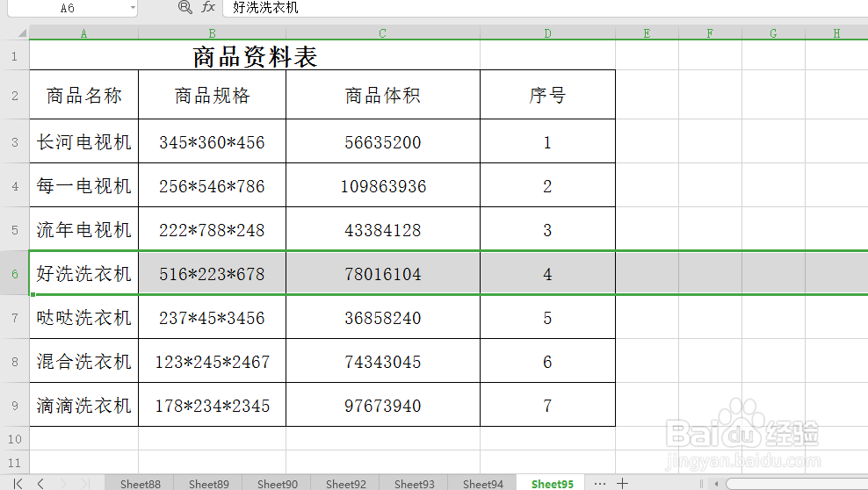The image size is (868, 490).
Task: Switch to Sheet88 tab
Action: (140, 483)
